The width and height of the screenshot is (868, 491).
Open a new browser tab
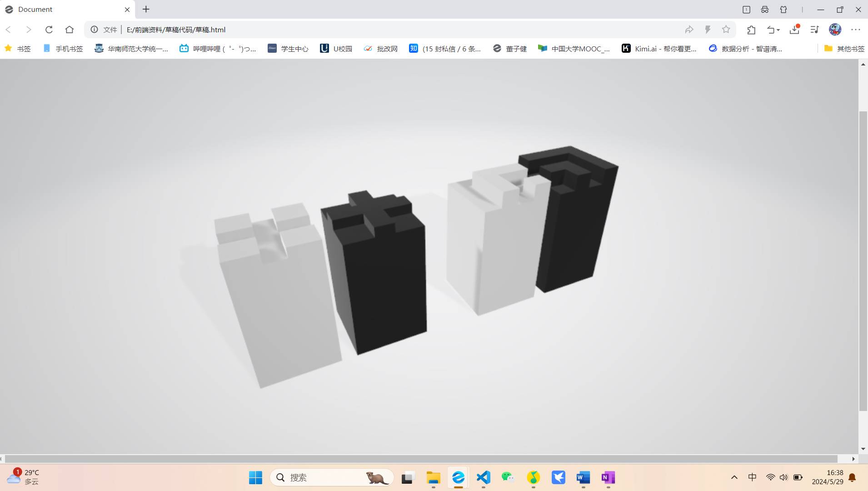pos(146,9)
